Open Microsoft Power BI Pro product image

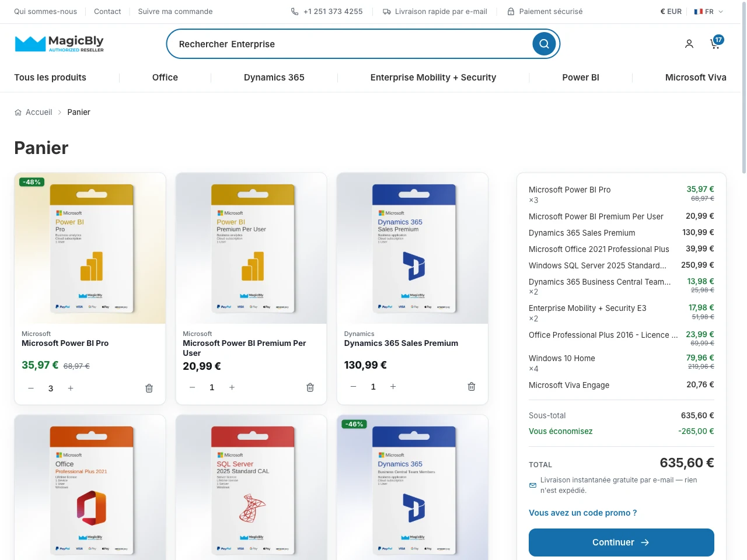click(x=90, y=248)
